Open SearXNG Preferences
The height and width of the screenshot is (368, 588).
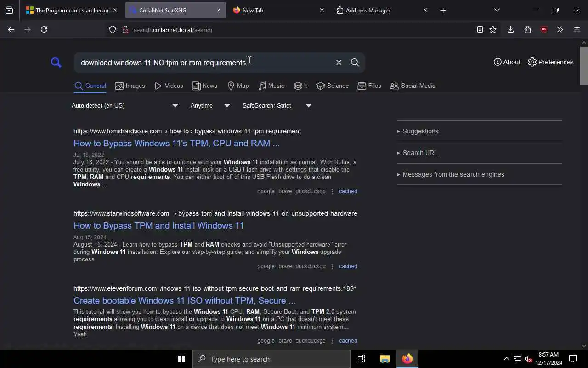[x=551, y=62]
